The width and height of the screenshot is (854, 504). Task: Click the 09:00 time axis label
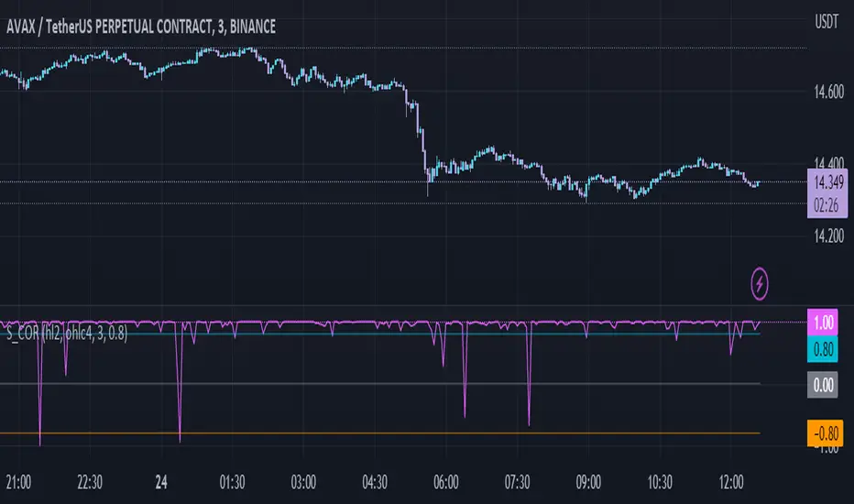click(x=587, y=481)
